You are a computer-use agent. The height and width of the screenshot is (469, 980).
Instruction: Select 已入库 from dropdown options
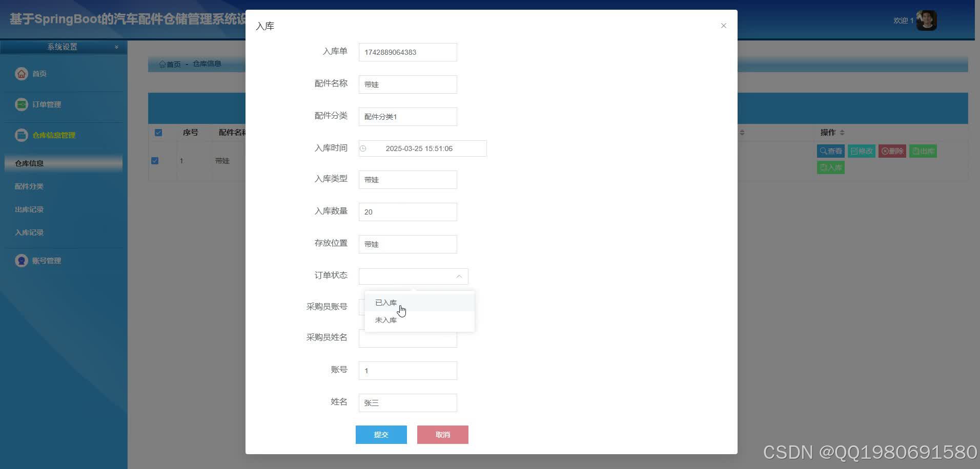385,303
